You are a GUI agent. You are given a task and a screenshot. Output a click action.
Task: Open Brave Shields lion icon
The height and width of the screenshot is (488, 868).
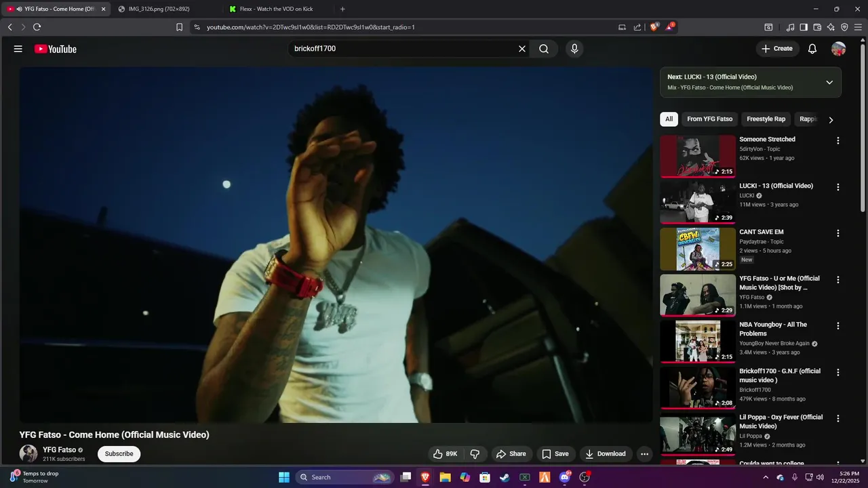click(x=654, y=27)
